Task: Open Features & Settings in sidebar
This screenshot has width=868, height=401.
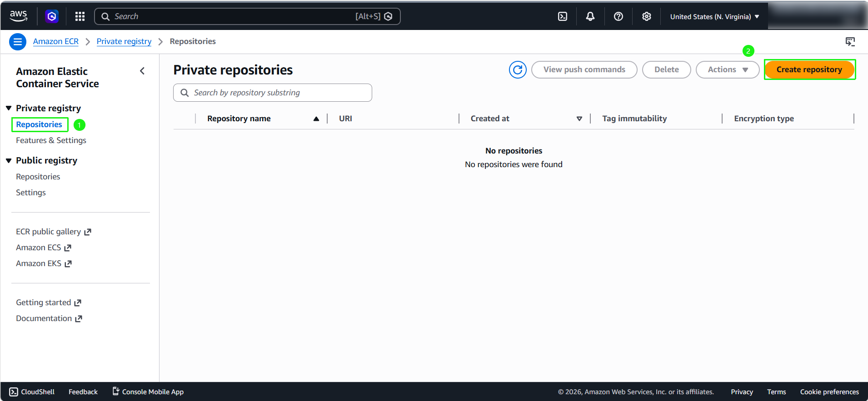Action: (51, 140)
